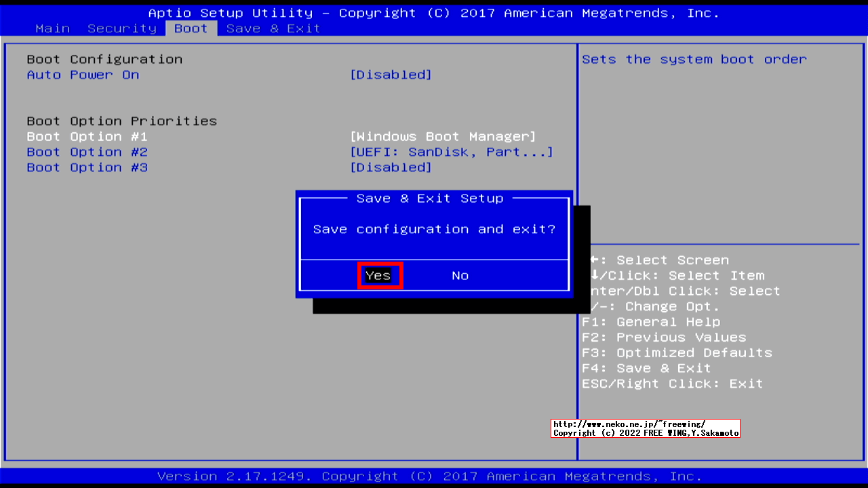This screenshot has height=488, width=868.
Task: Open Windows Boot Manager dropdown value
Action: pyautogui.click(x=443, y=136)
